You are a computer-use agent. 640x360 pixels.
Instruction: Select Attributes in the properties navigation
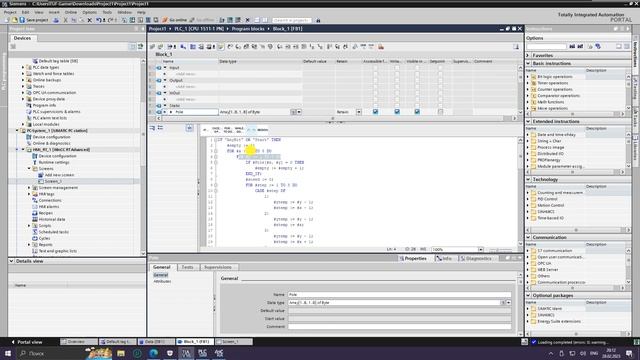[x=162, y=281]
